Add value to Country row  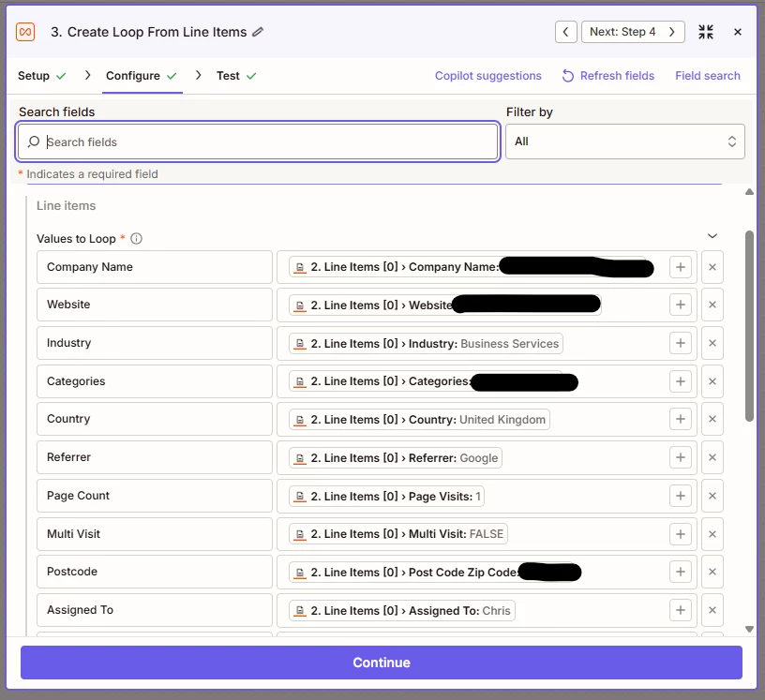(x=681, y=419)
